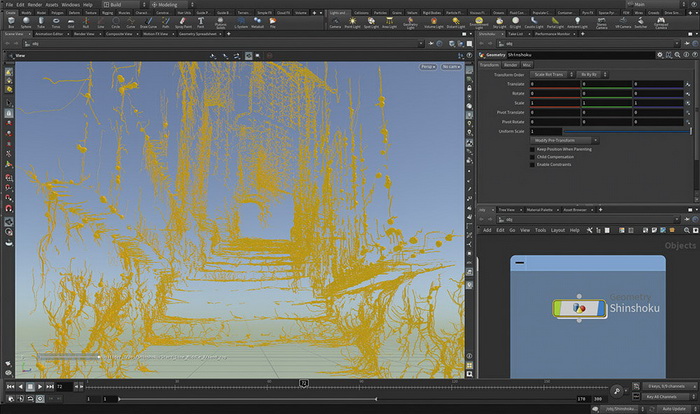Add a Portal Light
The width and height of the screenshot is (700, 414).
[554, 23]
